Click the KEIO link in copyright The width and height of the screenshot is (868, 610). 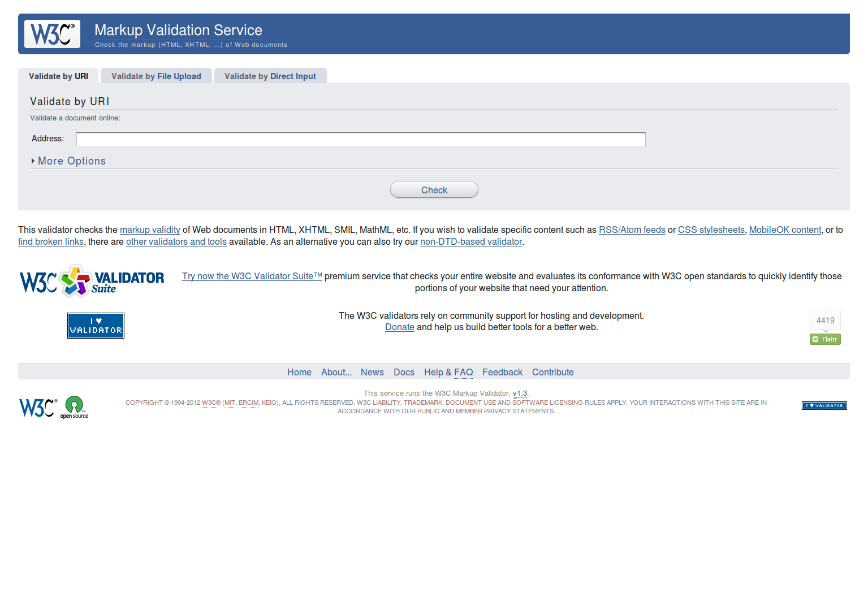(x=269, y=403)
